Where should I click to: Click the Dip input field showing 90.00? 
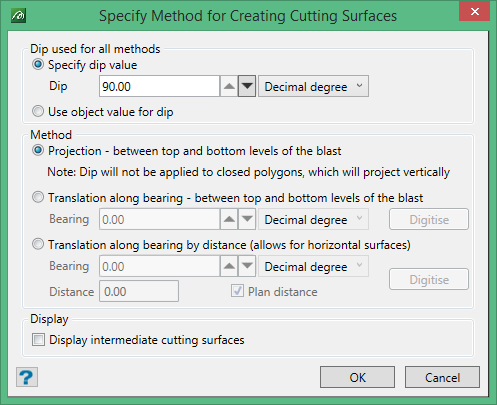pos(159,86)
